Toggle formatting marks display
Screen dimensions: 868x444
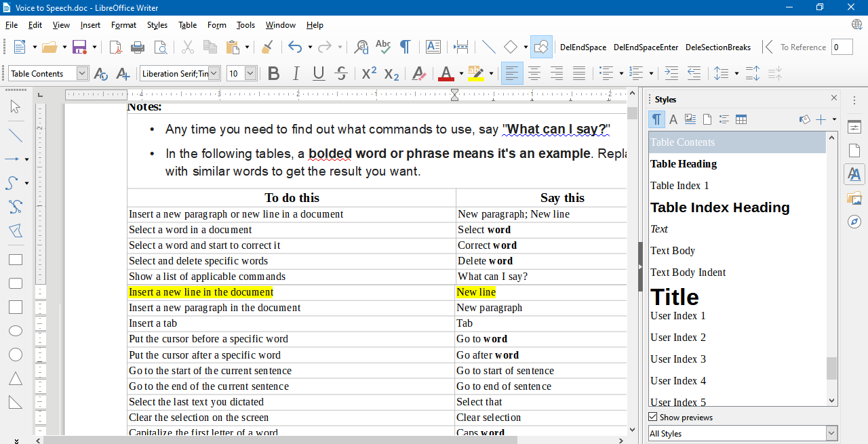(405, 47)
